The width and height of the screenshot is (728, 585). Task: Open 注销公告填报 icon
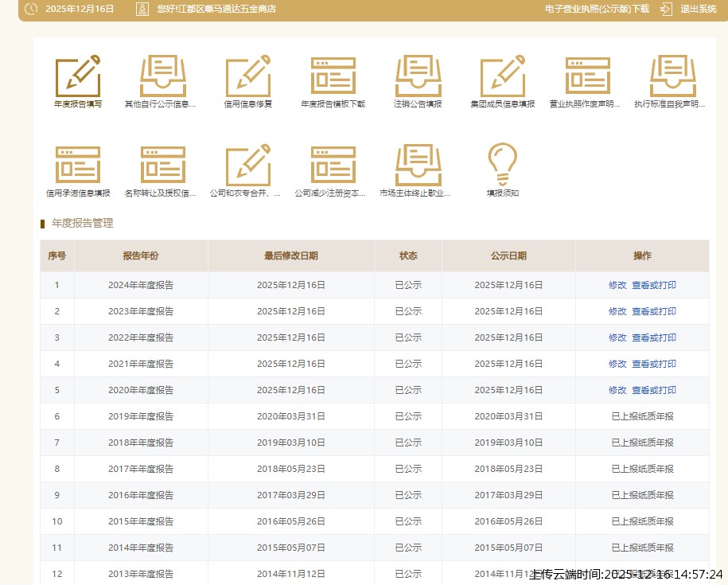pos(418,76)
